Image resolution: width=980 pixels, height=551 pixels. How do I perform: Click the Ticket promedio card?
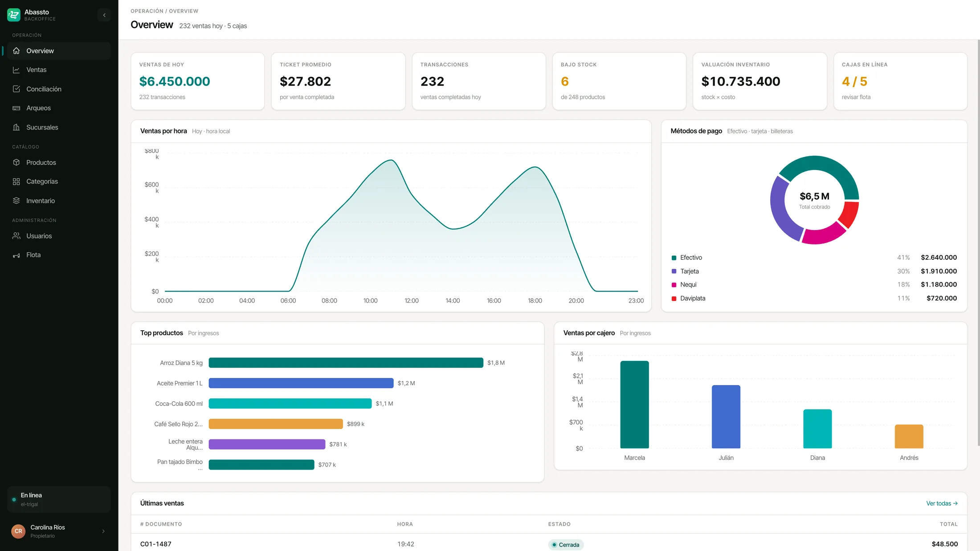338,81
